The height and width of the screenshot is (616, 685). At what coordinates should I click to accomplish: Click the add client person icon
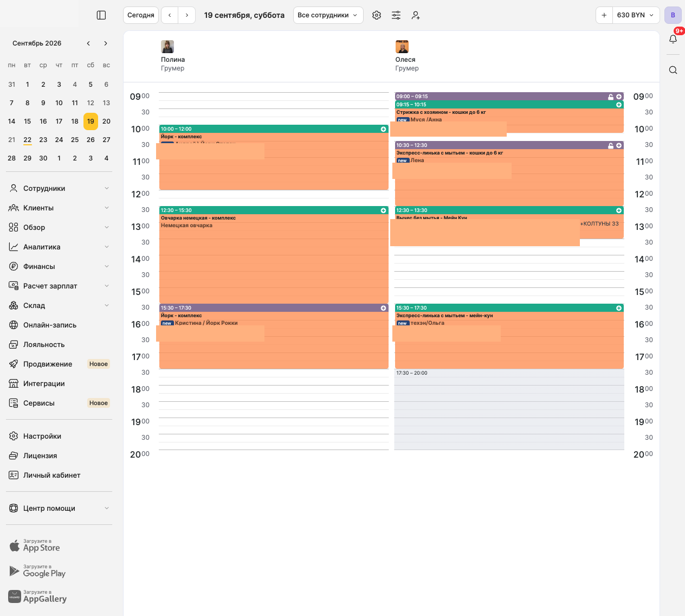coord(416,15)
